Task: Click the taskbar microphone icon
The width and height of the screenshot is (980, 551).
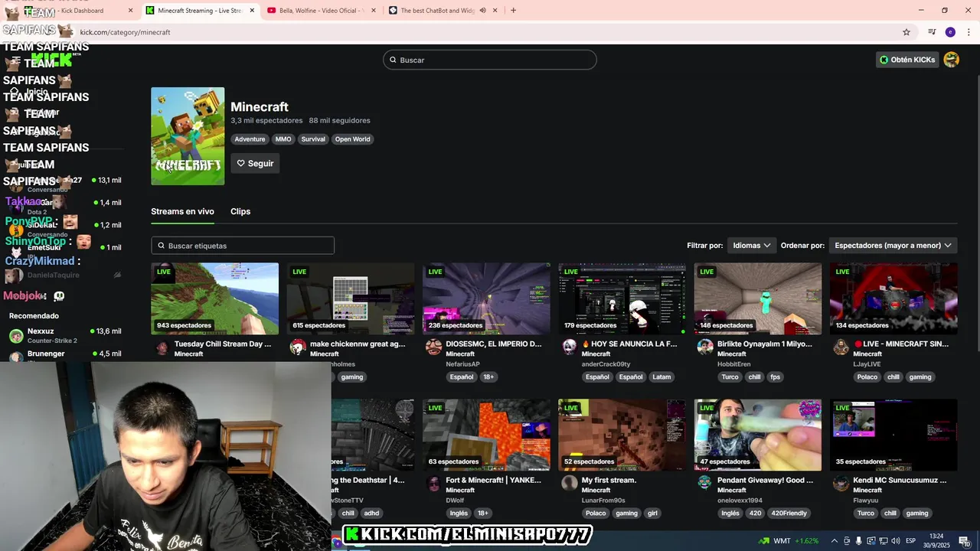Action: pyautogui.click(x=859, y=541)
